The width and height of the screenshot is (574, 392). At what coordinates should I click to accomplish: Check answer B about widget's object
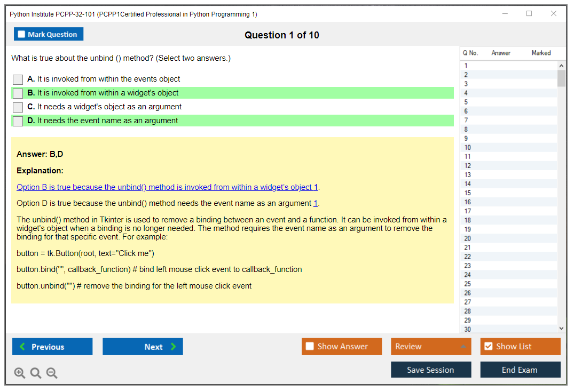[18, 93]
